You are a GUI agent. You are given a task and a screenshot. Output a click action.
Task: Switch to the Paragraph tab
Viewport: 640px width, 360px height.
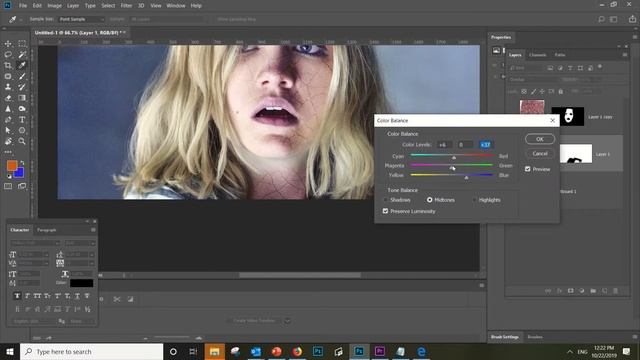point(47,230)
